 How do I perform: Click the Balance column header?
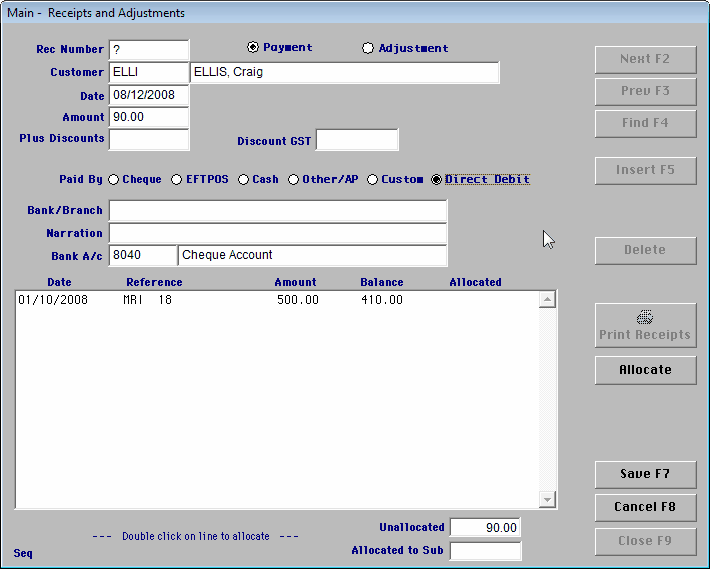[x=382, y=282]
